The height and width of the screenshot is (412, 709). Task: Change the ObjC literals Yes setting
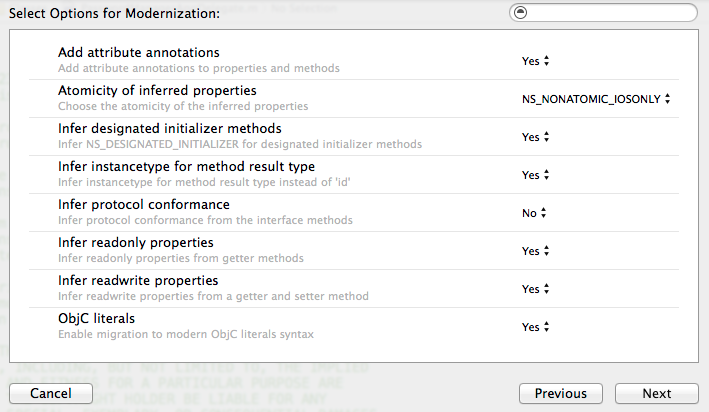point(536,327)
